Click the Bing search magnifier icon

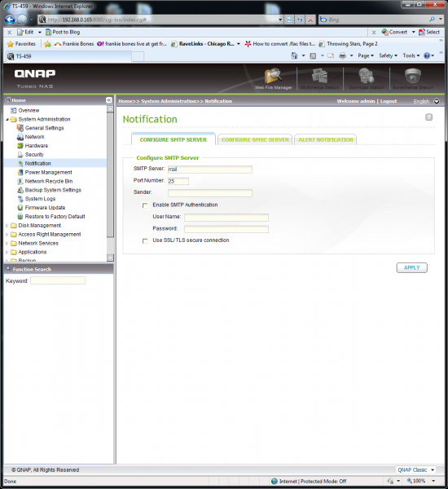pyautogui.click(x=432, y=20)
